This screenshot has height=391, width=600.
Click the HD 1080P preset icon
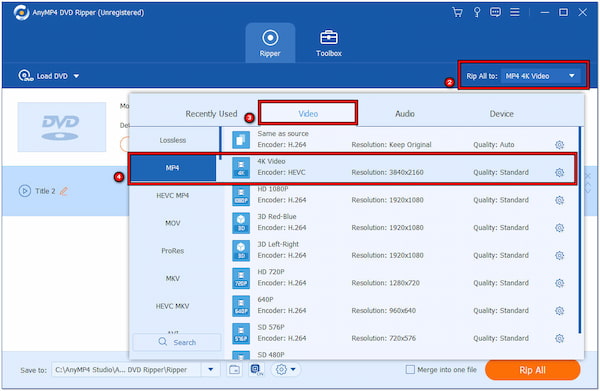pyautogui.click(x=241, y=195)
